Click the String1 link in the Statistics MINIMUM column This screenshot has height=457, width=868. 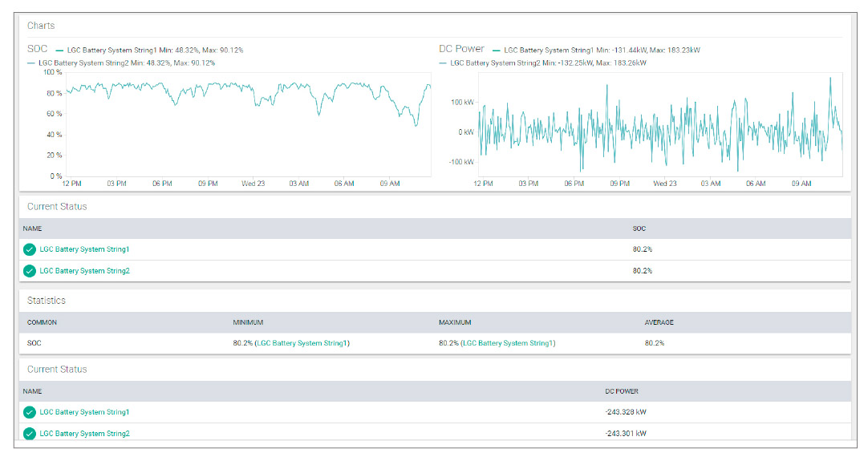pos(302,343)
